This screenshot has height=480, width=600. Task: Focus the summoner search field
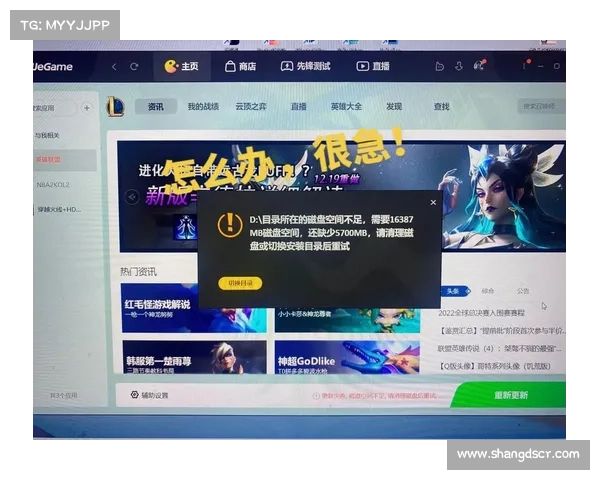pyautogui.click(x=541, y=106)
